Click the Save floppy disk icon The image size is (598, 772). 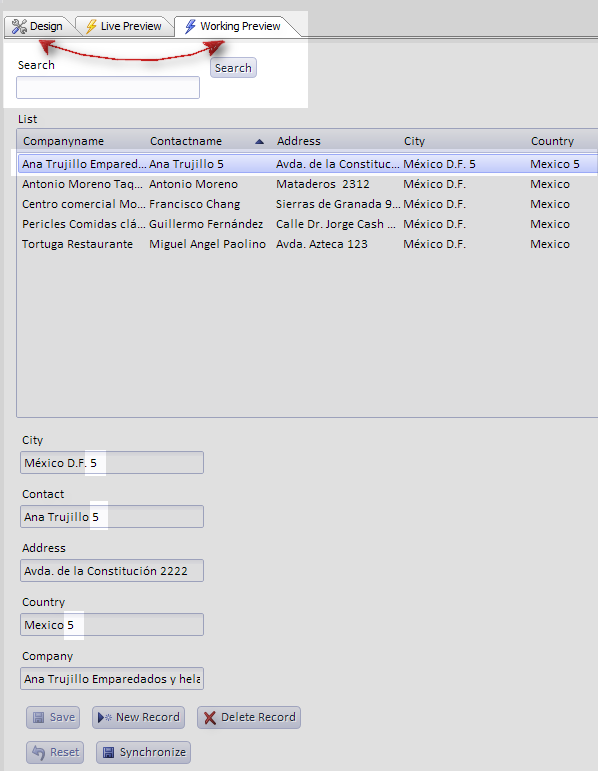pos(38,718)
